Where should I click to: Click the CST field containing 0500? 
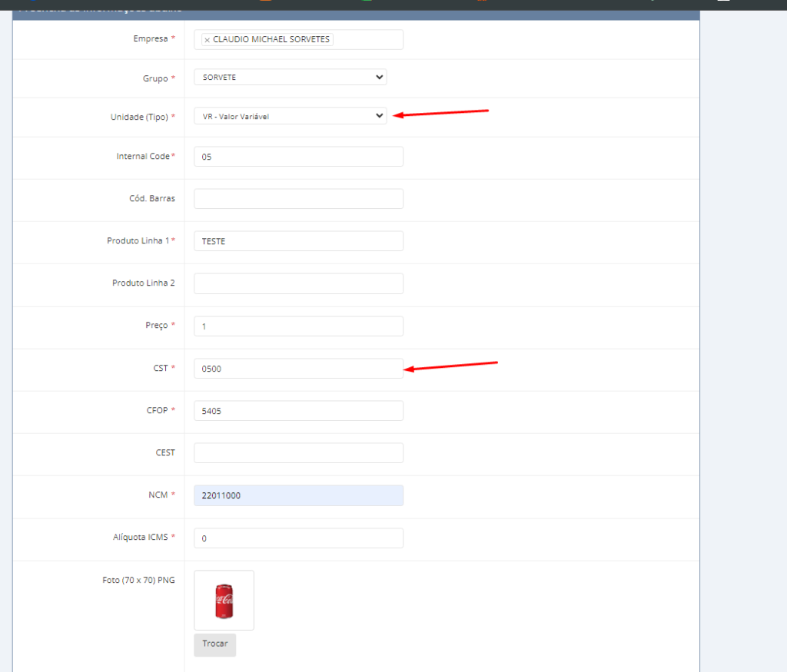(x=298, y=369)
